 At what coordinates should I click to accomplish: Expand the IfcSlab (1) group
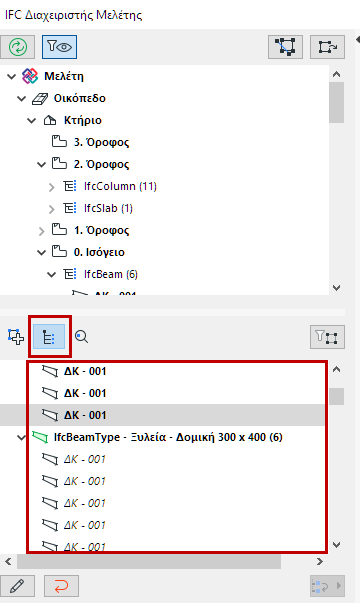(52, 209)
